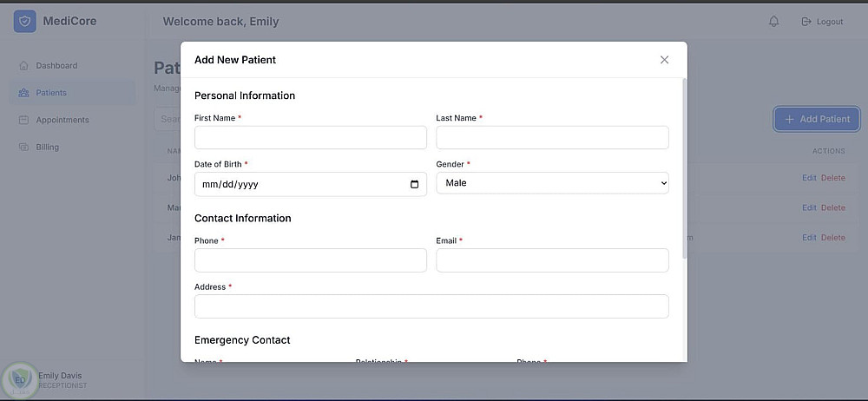Click the Appointments calendar icon
The image size is (868, 401).
23,120
